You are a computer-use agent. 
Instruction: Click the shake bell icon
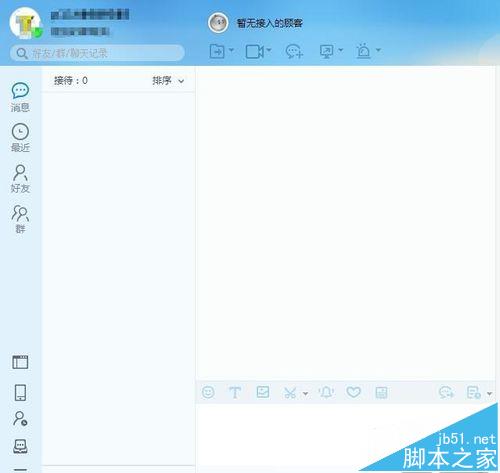(x=326, y=393)
